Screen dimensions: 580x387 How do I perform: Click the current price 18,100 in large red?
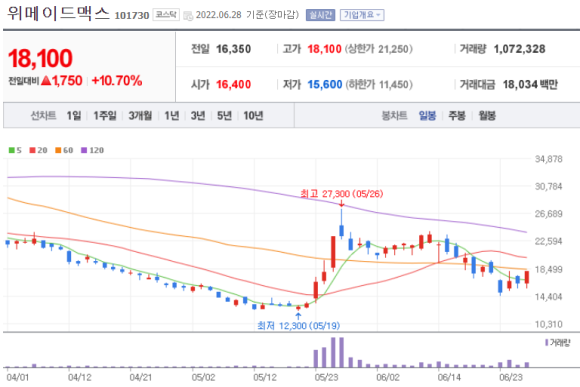click(40, 58)
